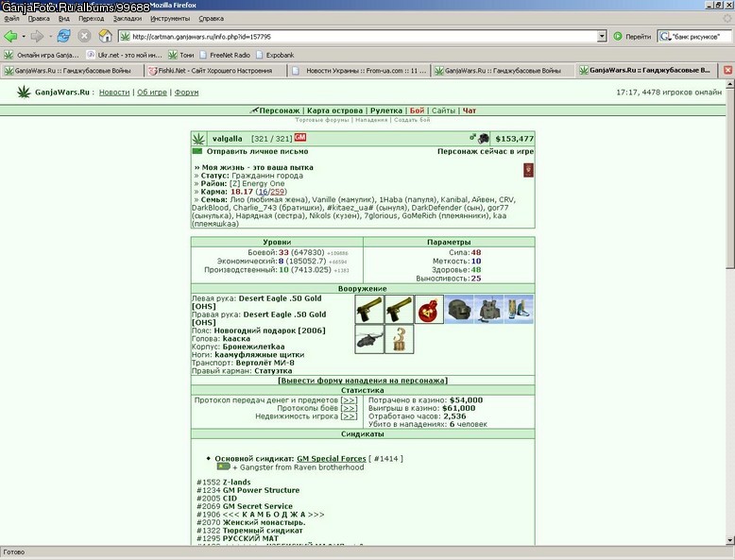
Task: Go to the Home page icon
Action: [x=106, y=36]
